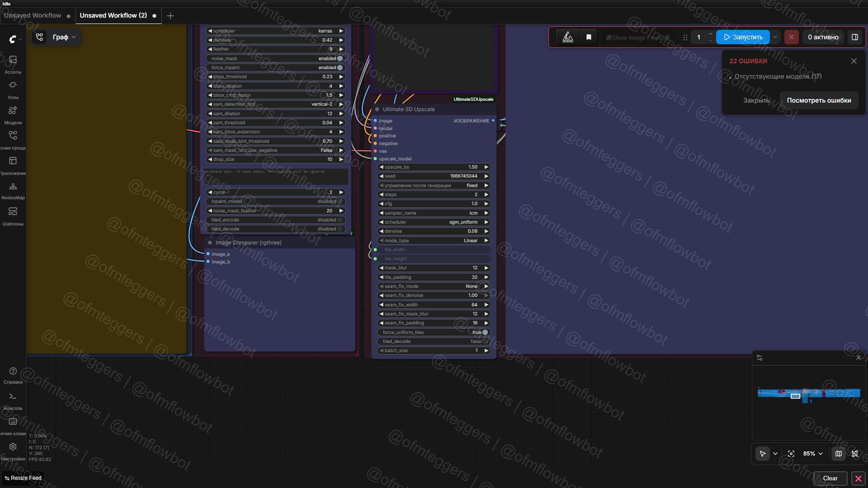Click the bookmark icon in top toolbar
This screenshot has width=868, height=488.
(x=589, y=37)
